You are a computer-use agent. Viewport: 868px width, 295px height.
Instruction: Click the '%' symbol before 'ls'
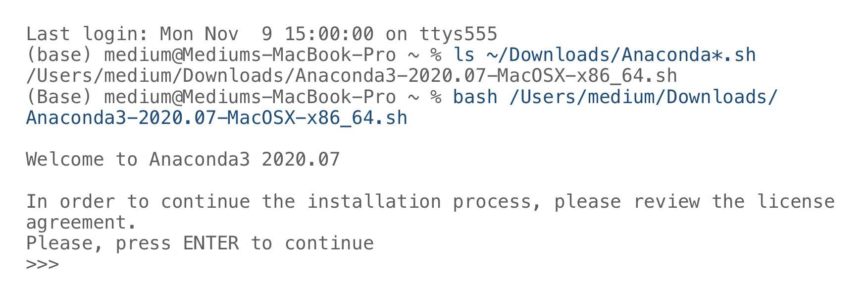click(x=436, y=55)
